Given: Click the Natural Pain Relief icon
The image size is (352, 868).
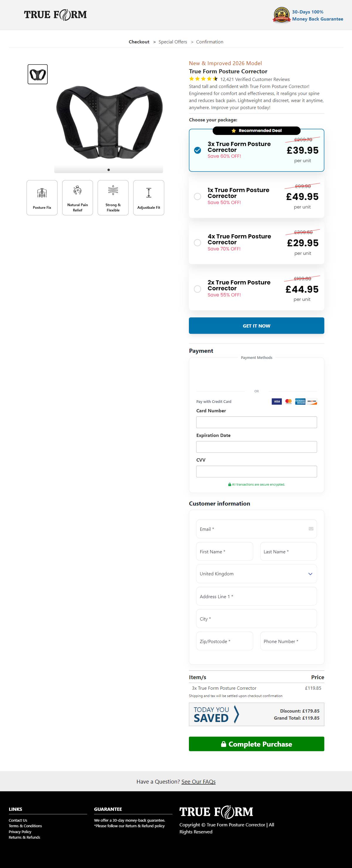Looking at the screenshot, I should [77, 190].
